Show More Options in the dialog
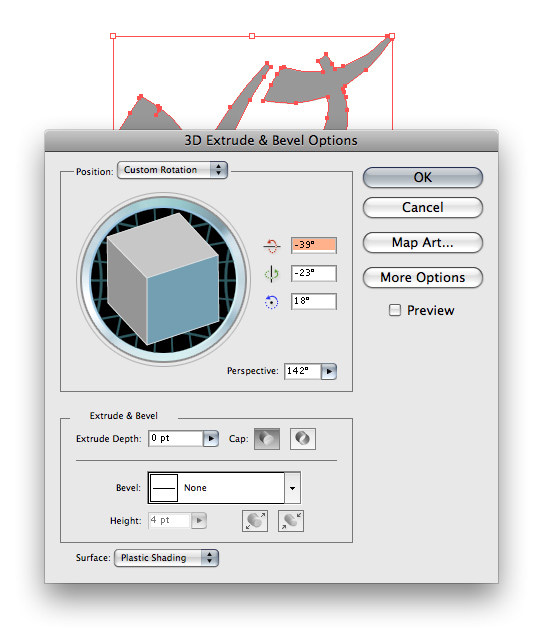 [423, 277]
